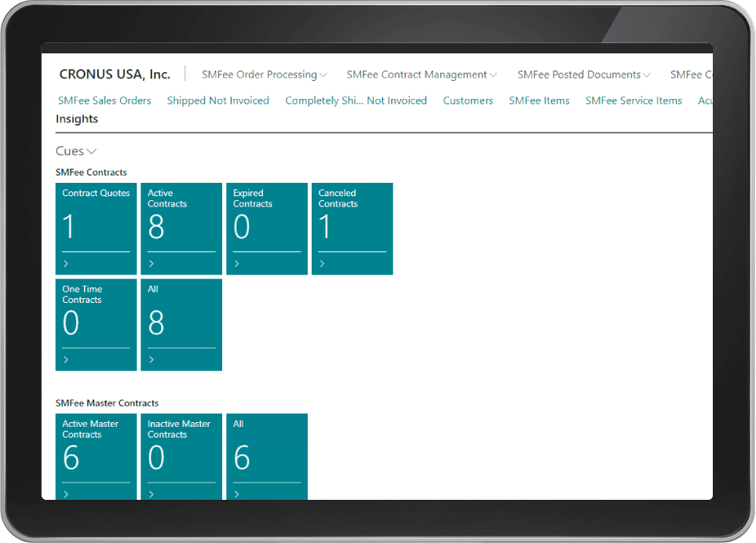Expand the SMFee Order Processing menu
The image size is (756, 543).
click(x=265, y=75)
